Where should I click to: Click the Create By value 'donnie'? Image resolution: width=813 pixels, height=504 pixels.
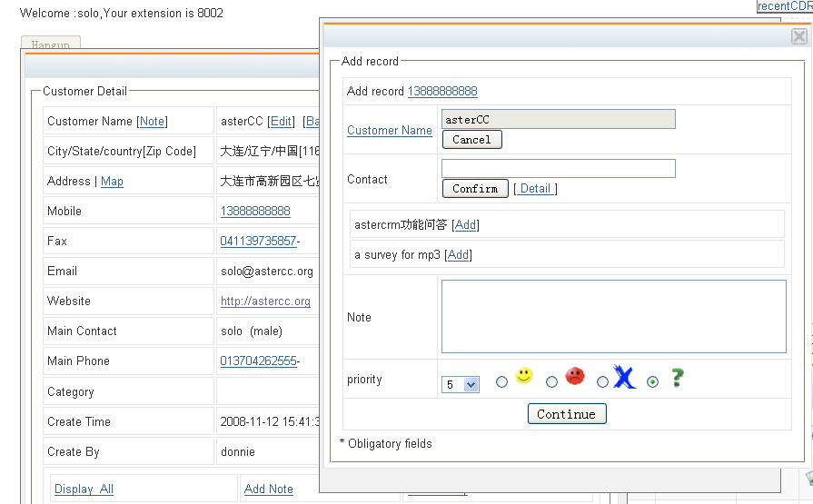(237, 452)
